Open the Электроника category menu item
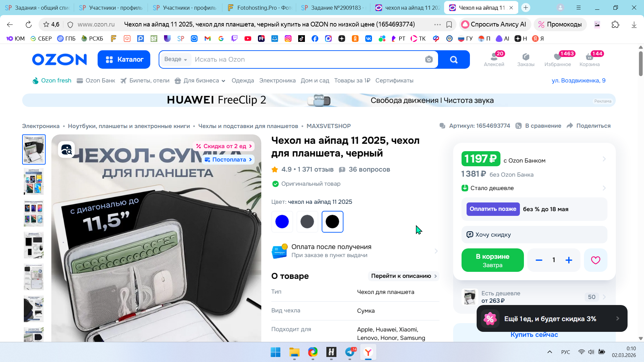The image size is (644, 362). [x=277, y=81]
